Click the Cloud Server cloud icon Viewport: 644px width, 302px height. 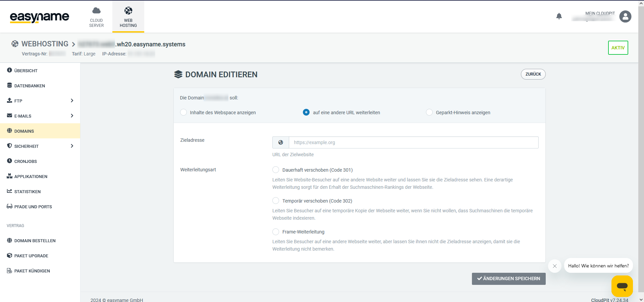(96, 10)
